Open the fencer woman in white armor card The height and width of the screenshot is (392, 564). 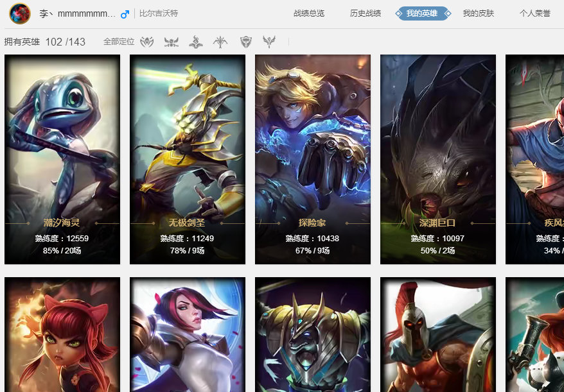click(x=188, y=334)
